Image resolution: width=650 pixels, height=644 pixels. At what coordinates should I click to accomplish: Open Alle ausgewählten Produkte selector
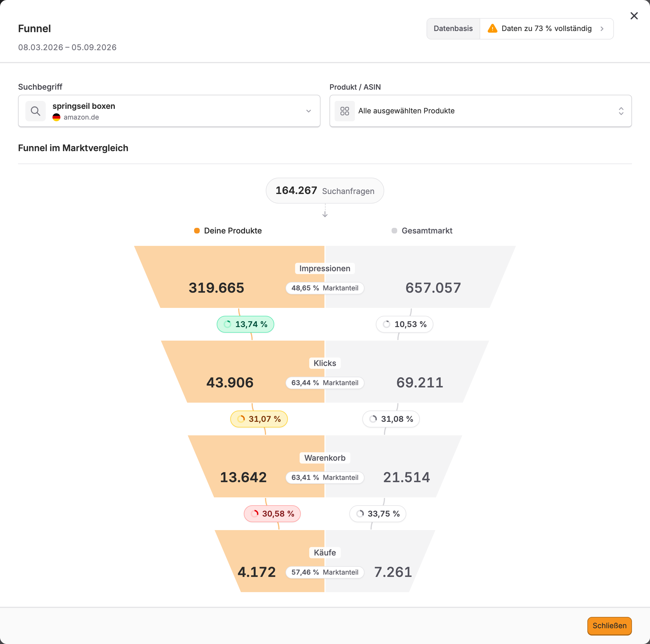click(480, 111)
